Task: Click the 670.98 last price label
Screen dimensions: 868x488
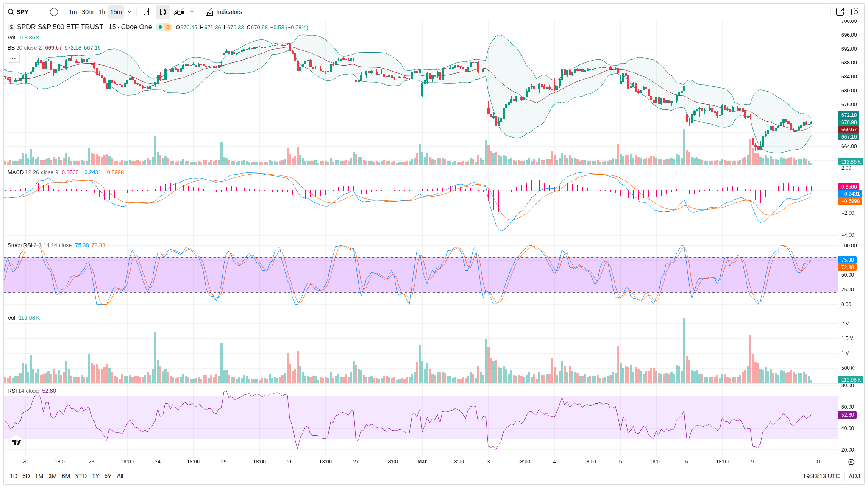Action: pos(849,122)
